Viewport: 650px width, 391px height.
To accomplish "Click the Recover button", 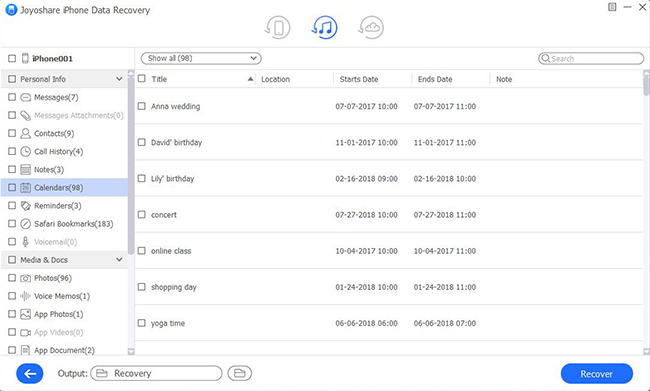I will click(x=597, y=374).
